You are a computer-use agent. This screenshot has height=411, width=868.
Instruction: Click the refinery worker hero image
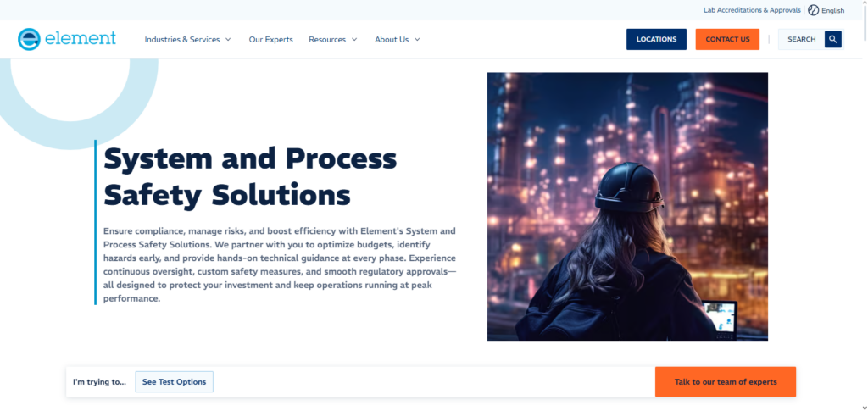pos(627,206)
